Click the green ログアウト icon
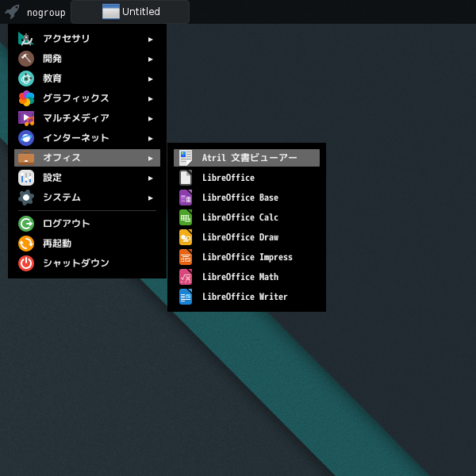Screen dimensions: 476x476 (x=26, y=224)
